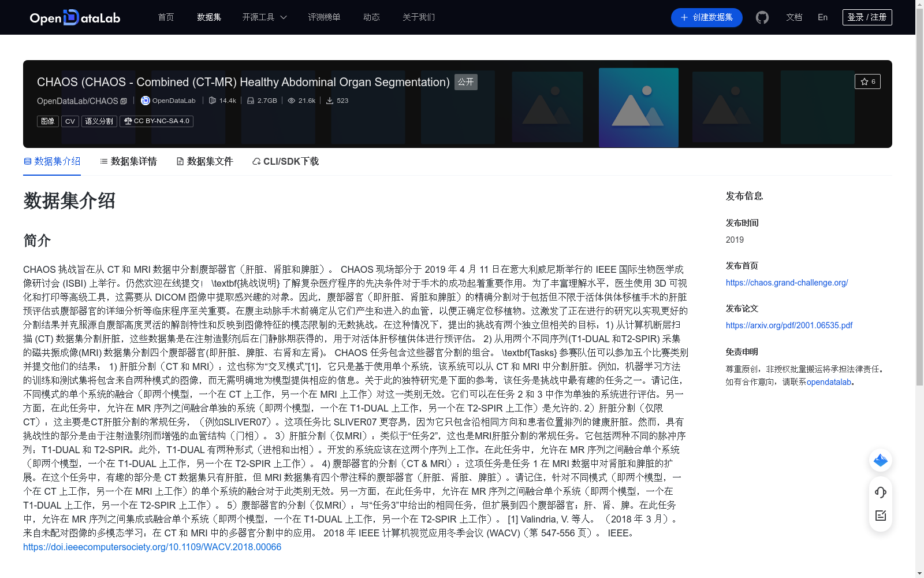Open 评测榜单 from the top menu
Viewport: 924px width, 578px height.
point(325,17)
